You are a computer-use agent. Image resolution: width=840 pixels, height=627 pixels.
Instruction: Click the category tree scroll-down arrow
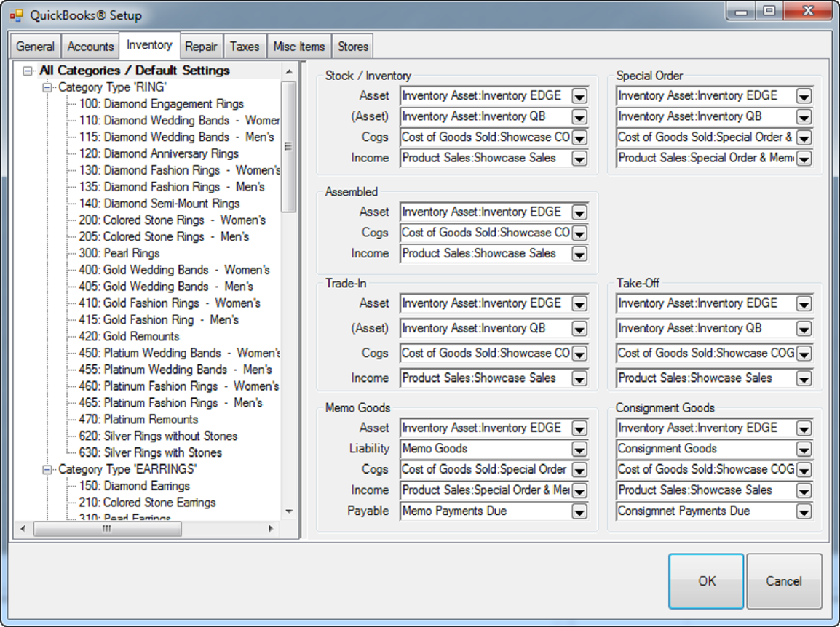tap(289, 511)
